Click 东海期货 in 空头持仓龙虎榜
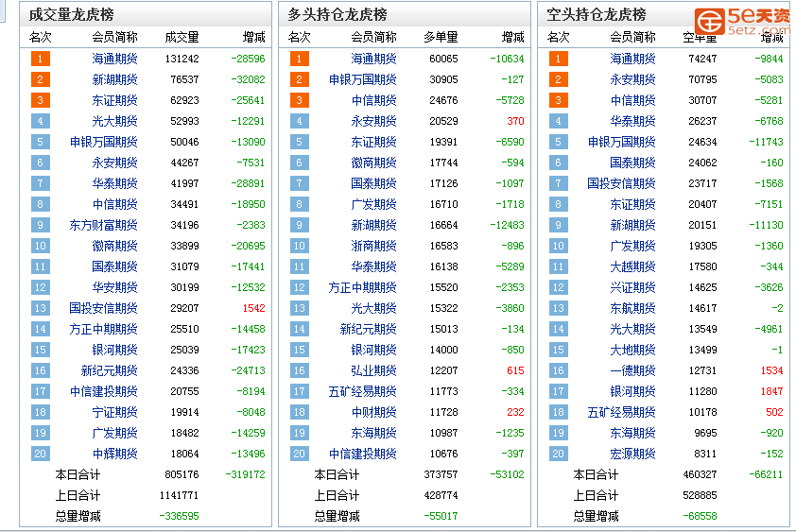The height and width of the screenshot is (532, 796). click(x=632, y=434)
